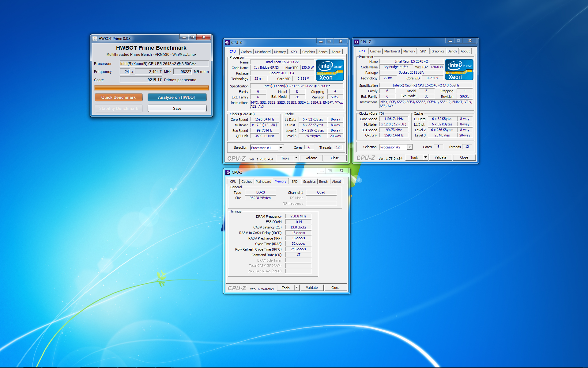Click the HWBOT Prime title bar Java icon
The width and height of the screenshot is (588, 368).
[x=95, y=39]
